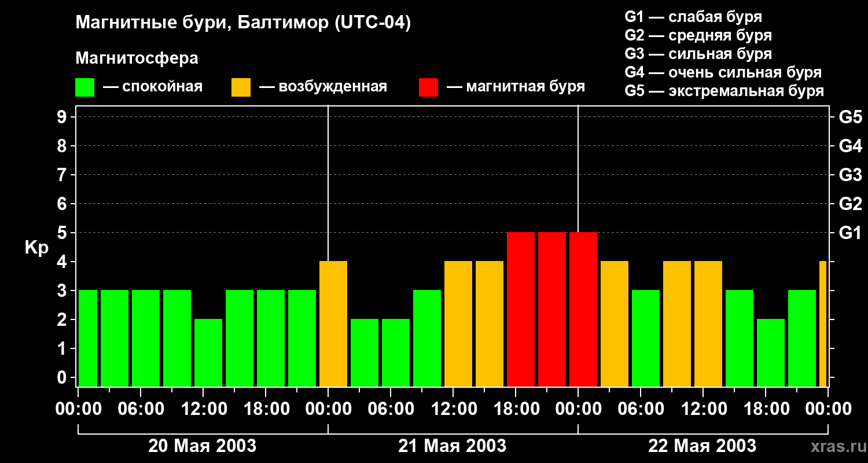Click the orange excited magnetosphere legend swatch
The image size is (868, 463).
[x=241, y=87]
